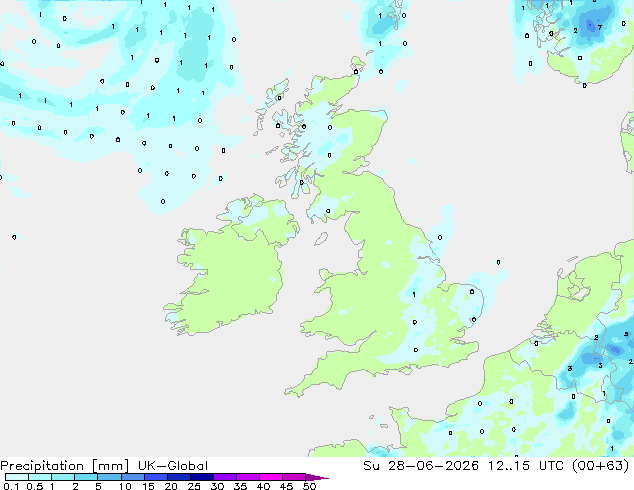Viewport: 634px width, 490px height.
Task: Click the 'UK-Global' model label
Action: click(173, 466)
